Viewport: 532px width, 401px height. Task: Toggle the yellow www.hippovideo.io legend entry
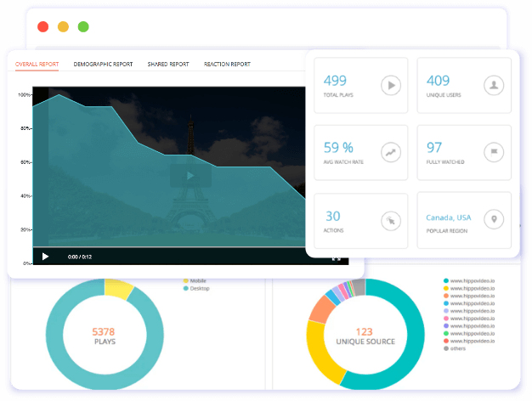(469, 288)
